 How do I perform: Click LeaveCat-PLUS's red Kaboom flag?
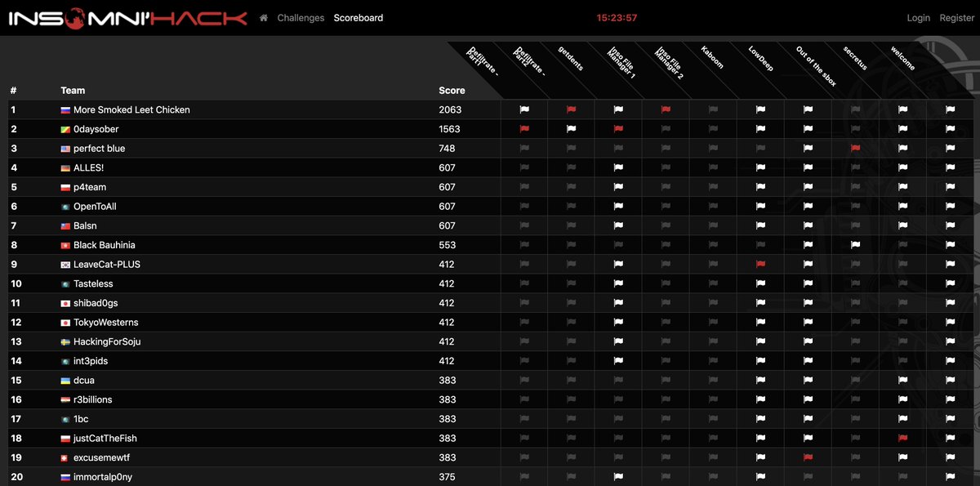coord(760,265)
